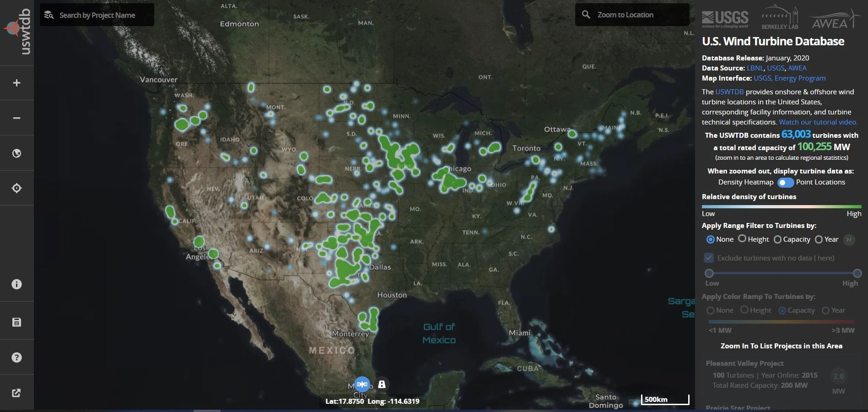
Task: Select Height range filter radio button
Action: point(742,239)
